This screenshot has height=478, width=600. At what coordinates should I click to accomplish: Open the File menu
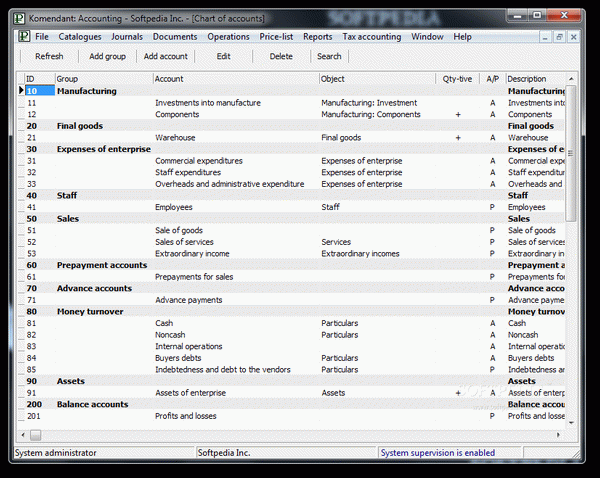[x=42, y=37]
